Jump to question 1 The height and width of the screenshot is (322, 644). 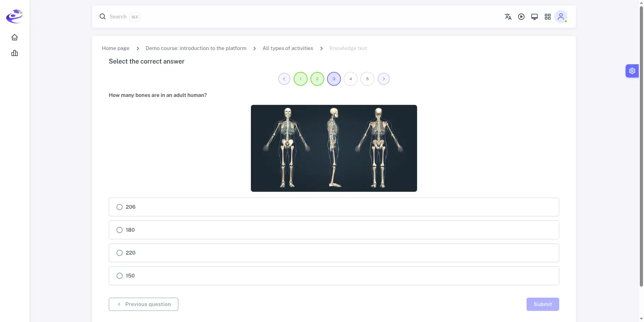point(301,79)
